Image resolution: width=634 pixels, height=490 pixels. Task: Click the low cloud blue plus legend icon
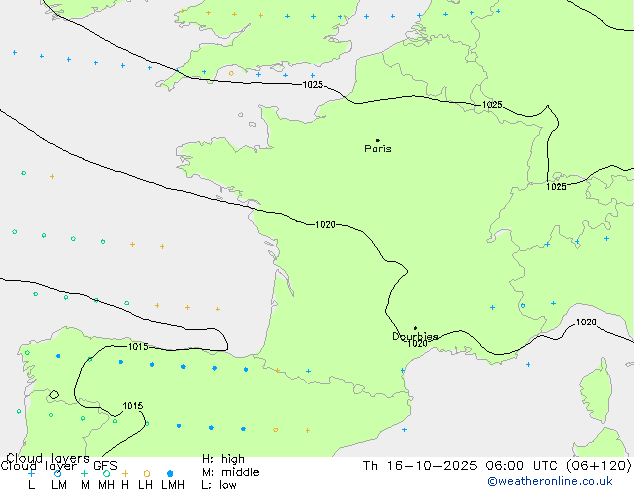click(x=31, y=473)
